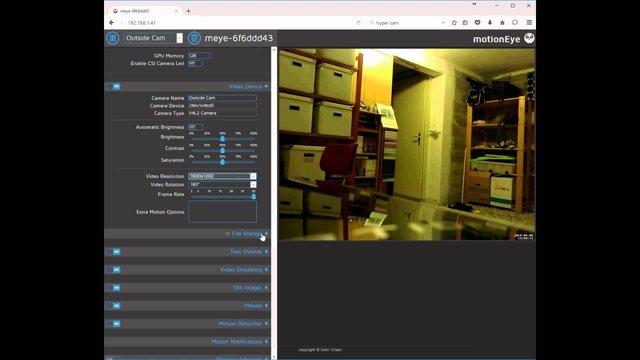The image size is (640, 360).
Task: Expand the Still Images section
Action: tap(266, 288)
